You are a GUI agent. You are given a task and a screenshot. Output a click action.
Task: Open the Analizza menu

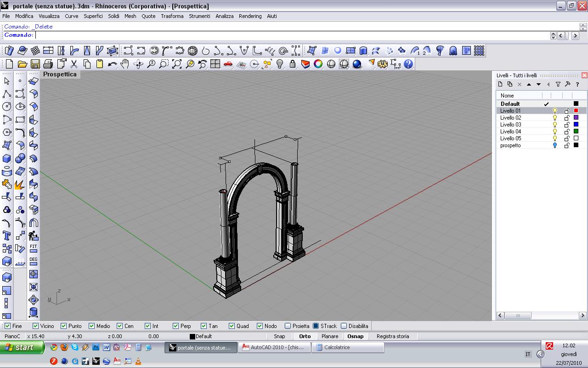pyautogui.click(x=225, y=16)
